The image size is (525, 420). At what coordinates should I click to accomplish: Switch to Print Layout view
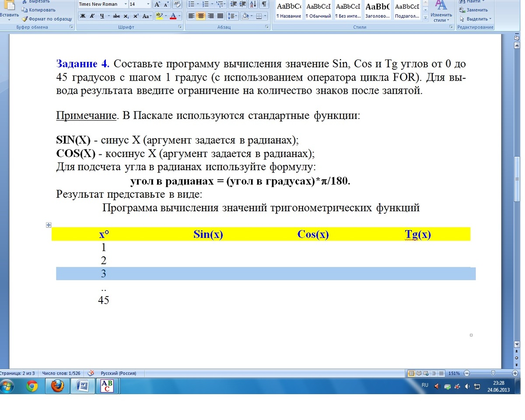pos(411,373)
